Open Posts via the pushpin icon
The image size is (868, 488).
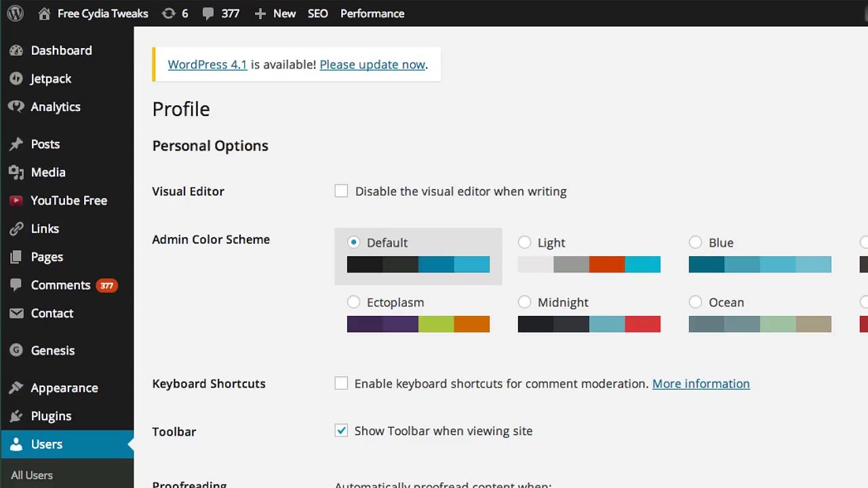coord(16,144)
